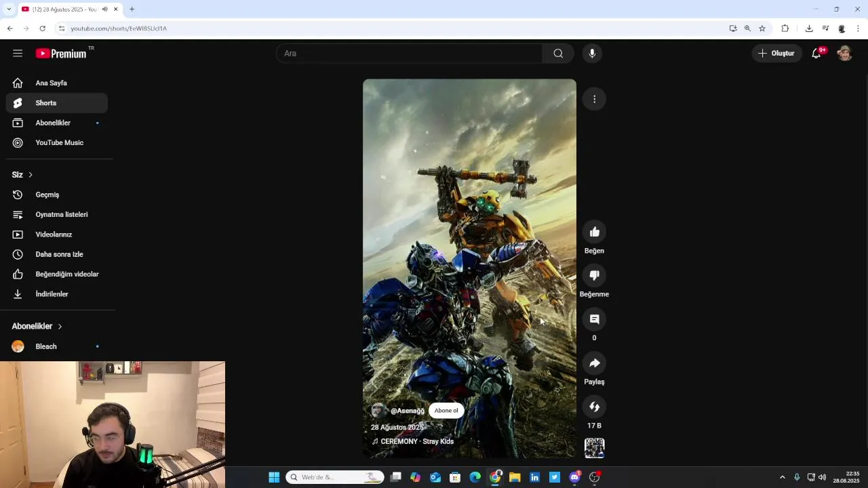Image resolution: width=868 pixels, height=488 pixels.
Task: Open Videolarınız page
Action: (57, 235)
